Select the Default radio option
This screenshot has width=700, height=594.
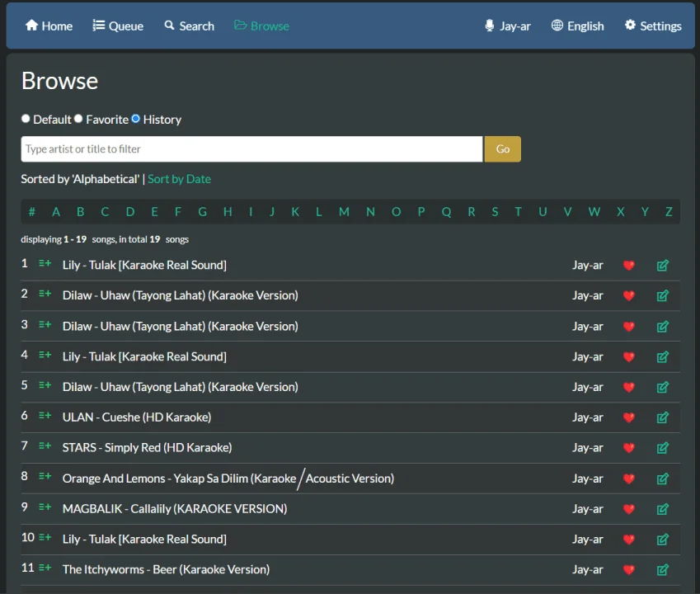click(26, 119)
